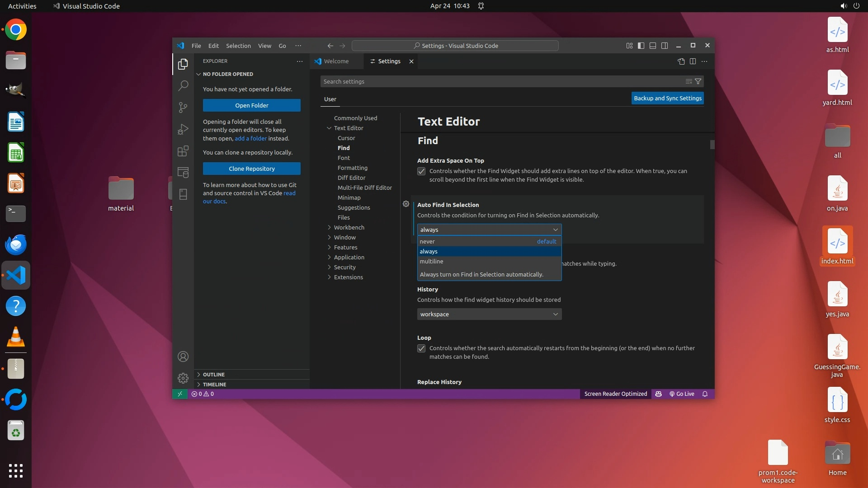Viewport: 868px width, 488px height.
Task: Open the Selection menu
Action: coord(238,46)
